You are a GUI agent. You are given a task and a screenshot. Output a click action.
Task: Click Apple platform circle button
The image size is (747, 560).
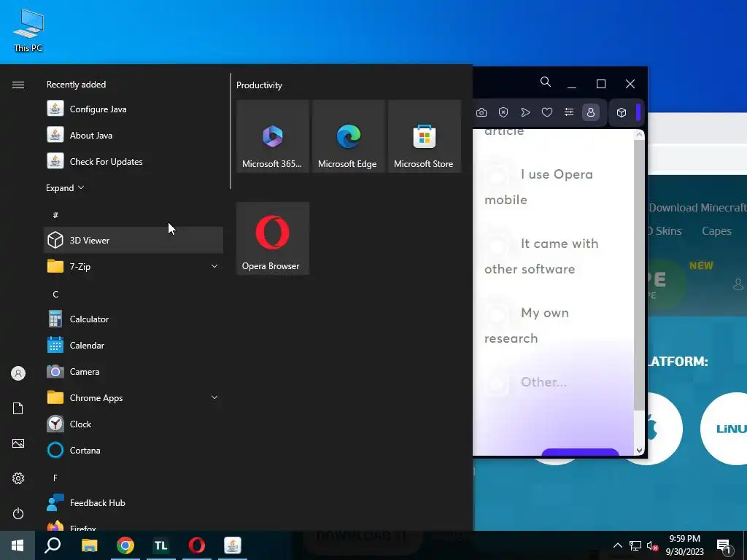(664, 429)
